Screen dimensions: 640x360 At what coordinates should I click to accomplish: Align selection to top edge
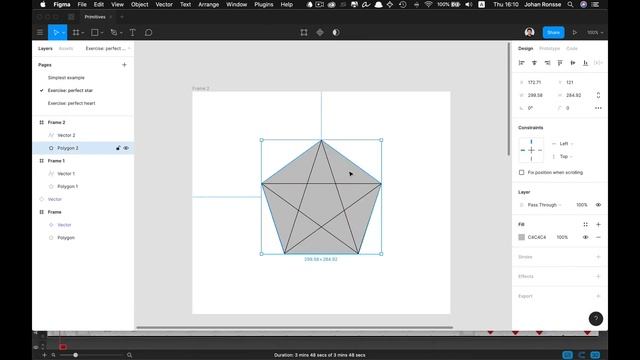[560, 62]
